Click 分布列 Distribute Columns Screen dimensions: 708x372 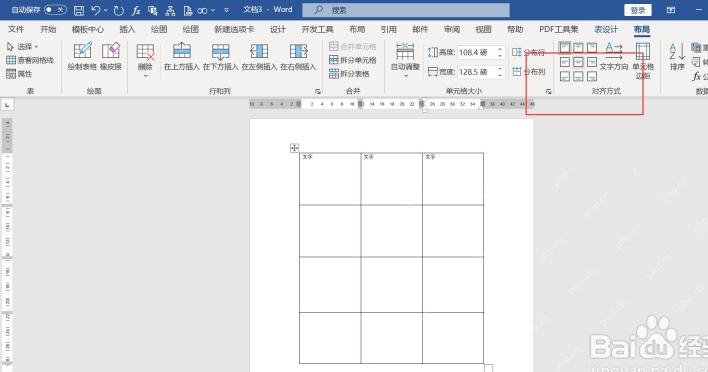pyautogui.click(x=529, y=72)
